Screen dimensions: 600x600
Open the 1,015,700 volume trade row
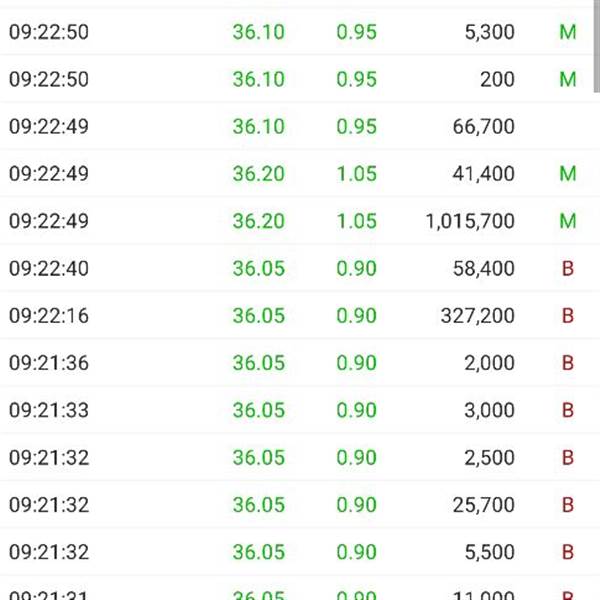pyautogui.click(x=297, y=221)
